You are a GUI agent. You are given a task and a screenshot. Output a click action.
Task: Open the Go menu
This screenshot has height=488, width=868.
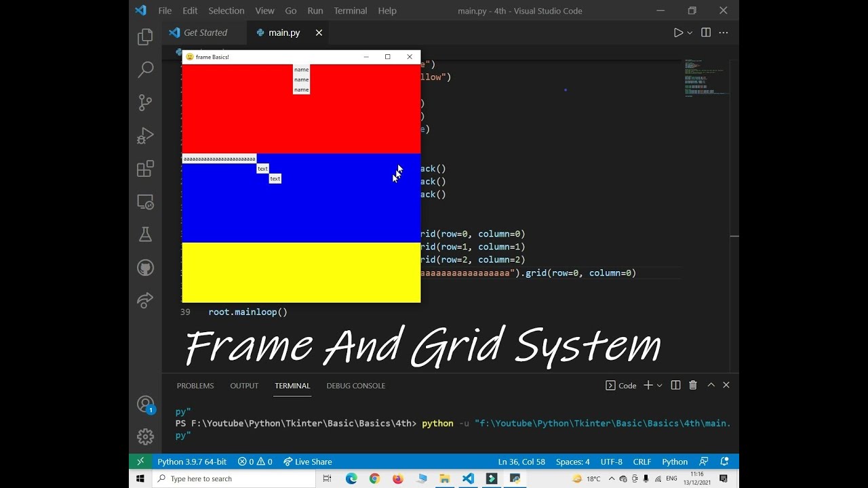click(x=291, y=11)
